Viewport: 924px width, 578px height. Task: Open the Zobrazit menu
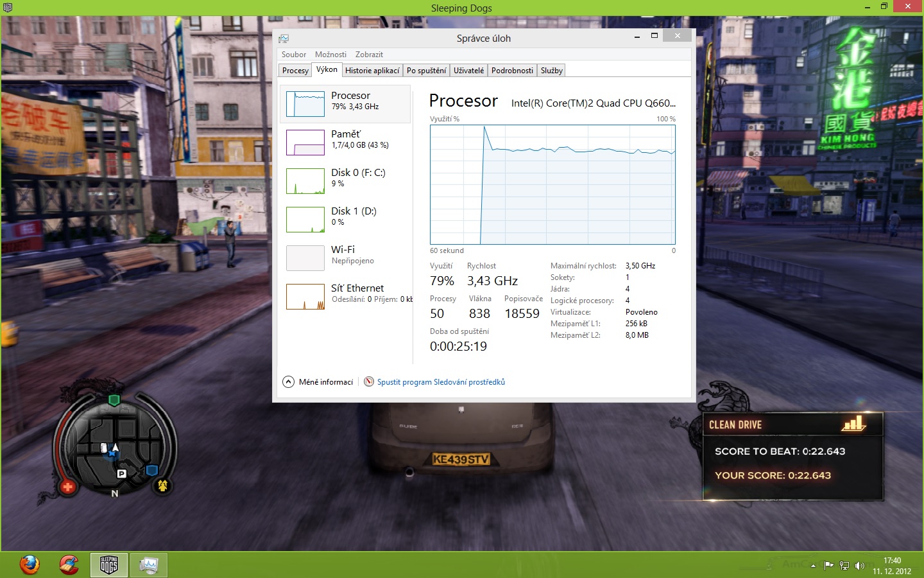[369, 55]
